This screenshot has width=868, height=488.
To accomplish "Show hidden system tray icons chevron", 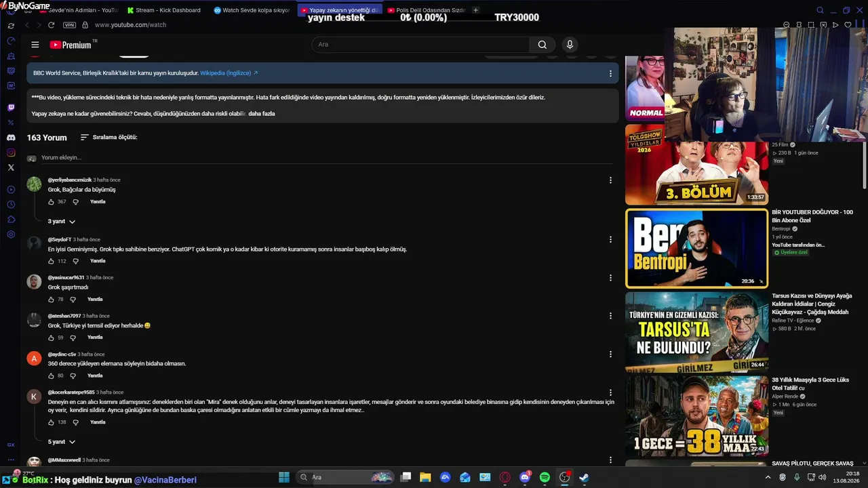I will pos(768,477).
